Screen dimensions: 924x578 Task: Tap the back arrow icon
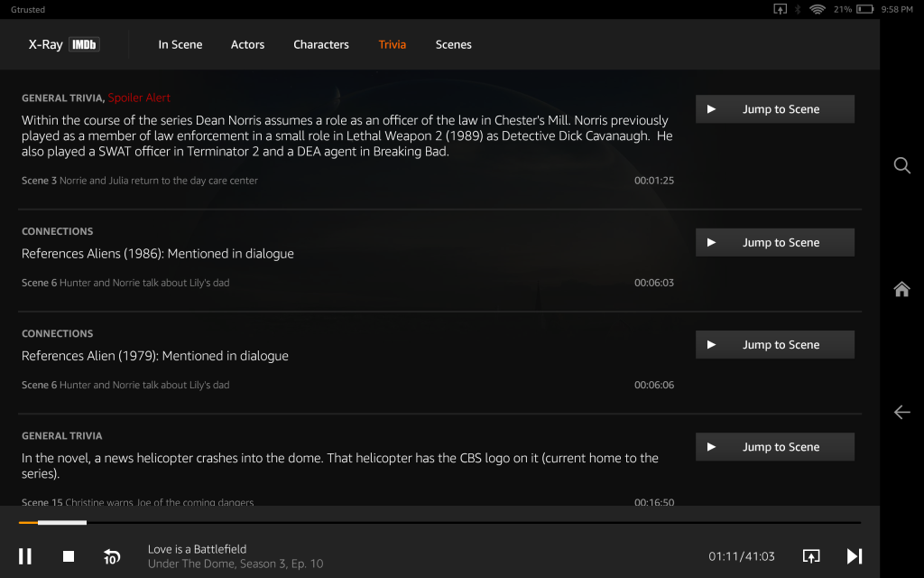pyautogui.click(x=901, y=412)
